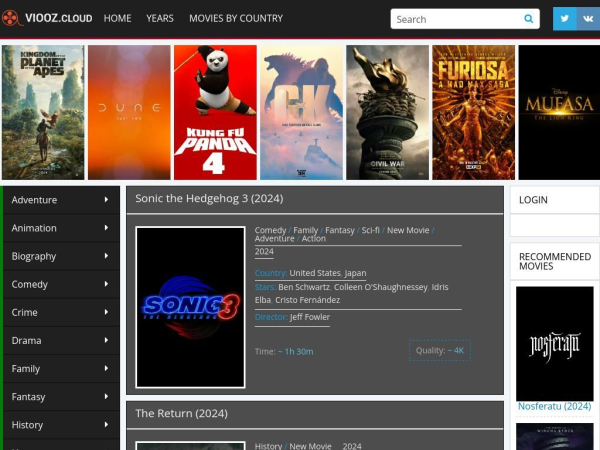Screen dimensions: 600x450
Task: Open Nosferatu (2024) recommended link
Action: [x=554, y=406]
